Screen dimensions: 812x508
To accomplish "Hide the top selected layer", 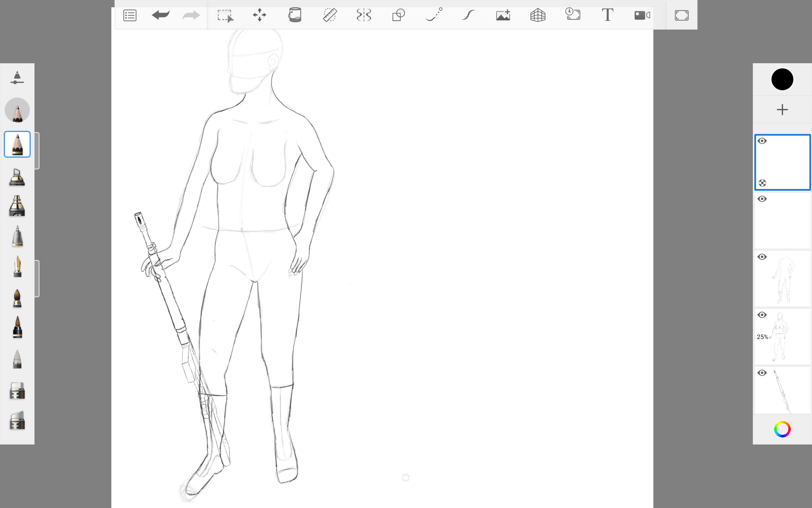I will tap(762, 141).
